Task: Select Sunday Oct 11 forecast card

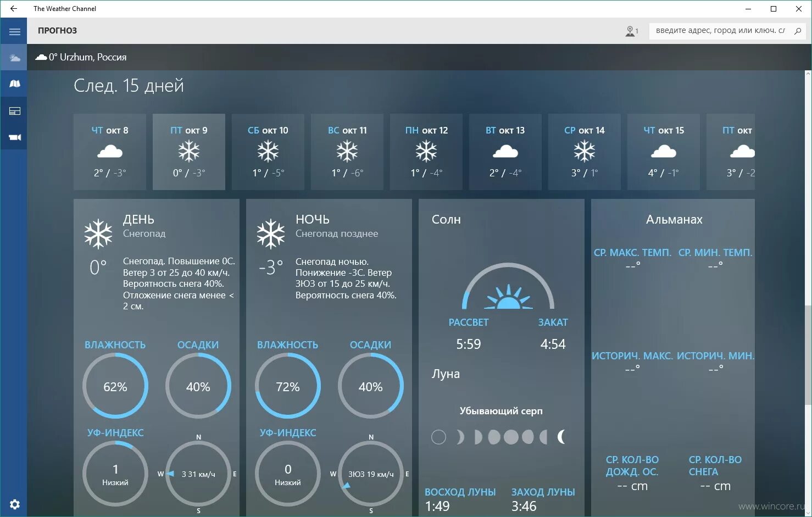Action: pyautogui.click(x=347, y=152)
